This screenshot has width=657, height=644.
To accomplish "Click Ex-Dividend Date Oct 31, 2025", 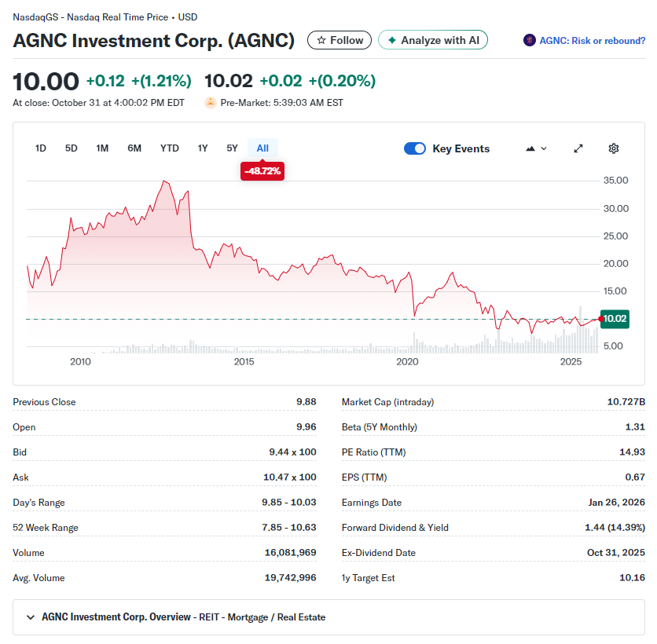I will coord(616,553).
